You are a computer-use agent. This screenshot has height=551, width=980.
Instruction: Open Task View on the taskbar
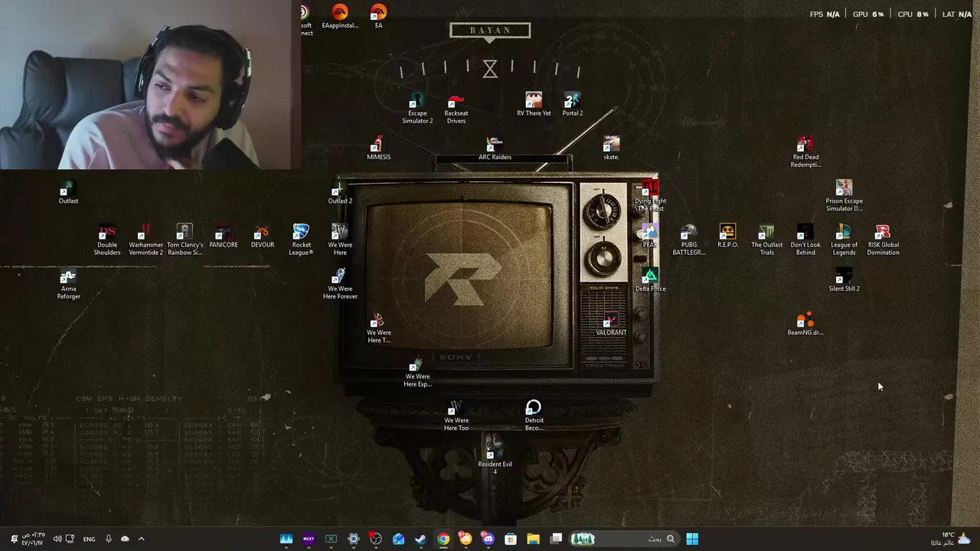point(556,539)
